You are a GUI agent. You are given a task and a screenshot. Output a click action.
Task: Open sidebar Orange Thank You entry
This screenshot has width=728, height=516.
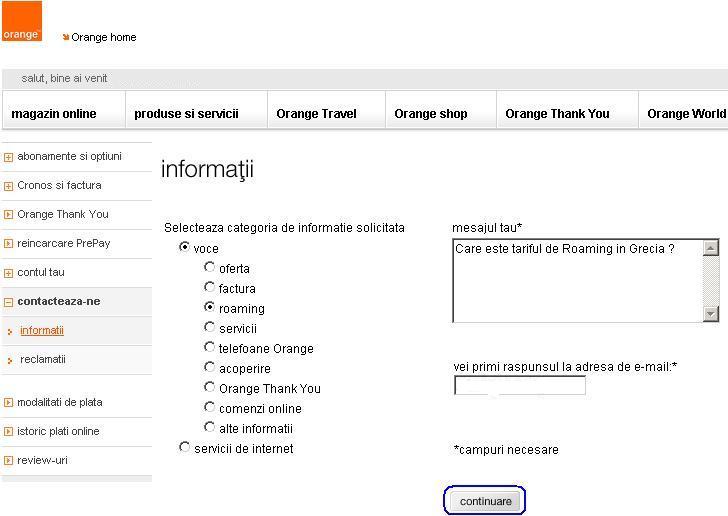(x=63, y=214)
